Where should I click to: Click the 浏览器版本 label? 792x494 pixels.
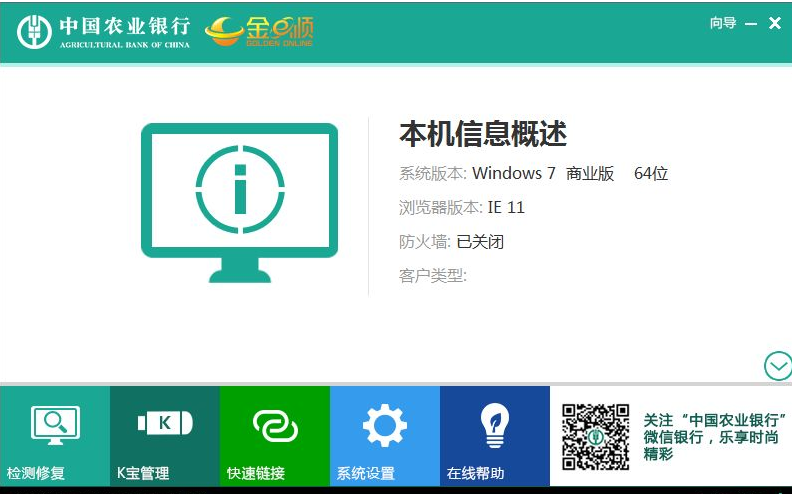(440, 208)
